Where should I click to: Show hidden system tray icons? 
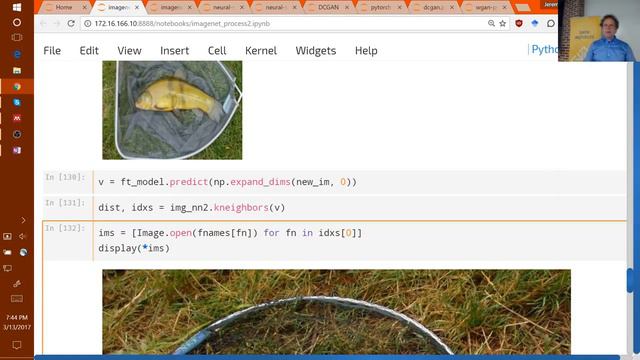coord(23,220)
